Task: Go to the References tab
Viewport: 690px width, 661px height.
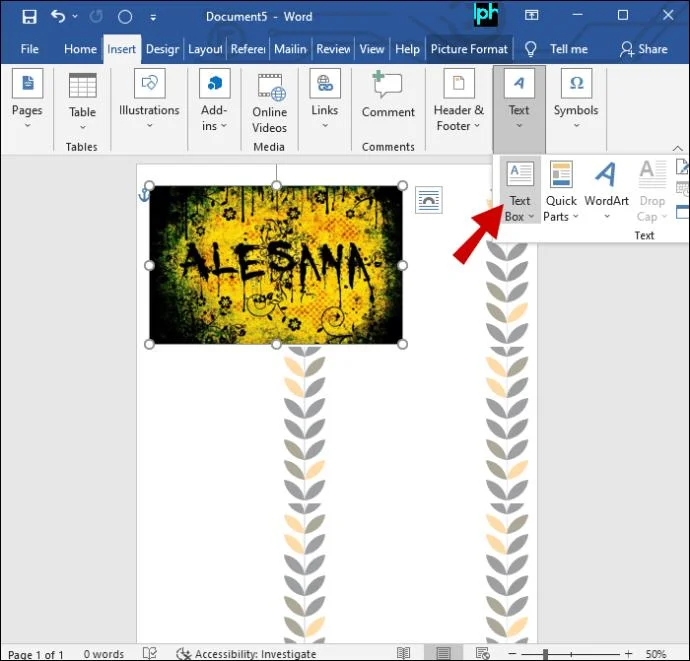Action: click(x=248, y=49)
